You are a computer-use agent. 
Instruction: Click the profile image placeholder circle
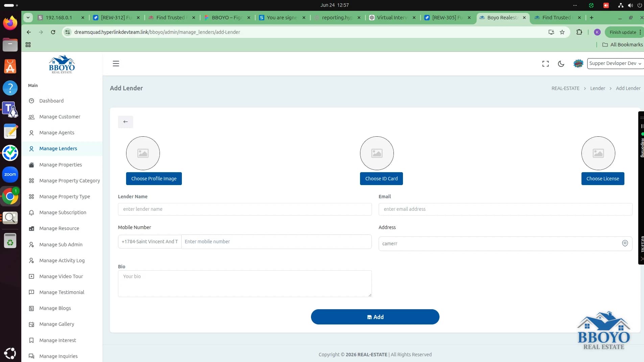click(x=143, y=153)
